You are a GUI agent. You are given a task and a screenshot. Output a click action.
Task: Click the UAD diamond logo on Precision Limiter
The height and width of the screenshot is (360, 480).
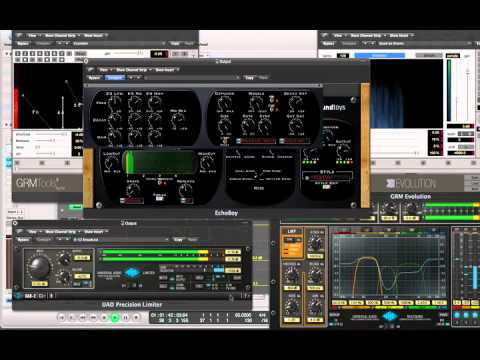(132, 273)
